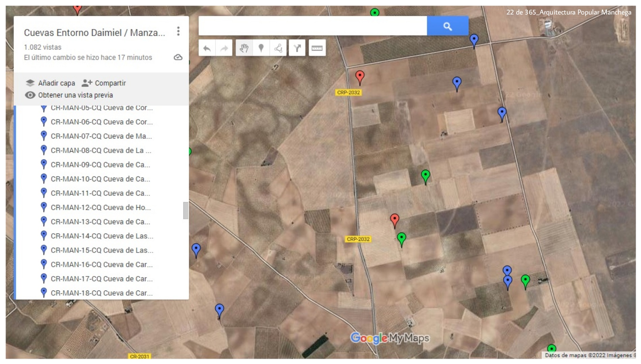Click the blue marker right of upper red marker

tap(457, 84)
